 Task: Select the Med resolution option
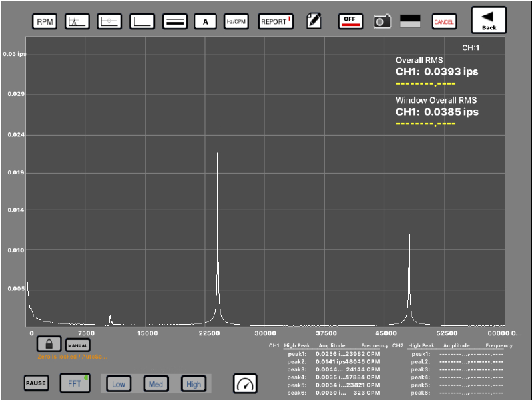(x=156, y=384)
